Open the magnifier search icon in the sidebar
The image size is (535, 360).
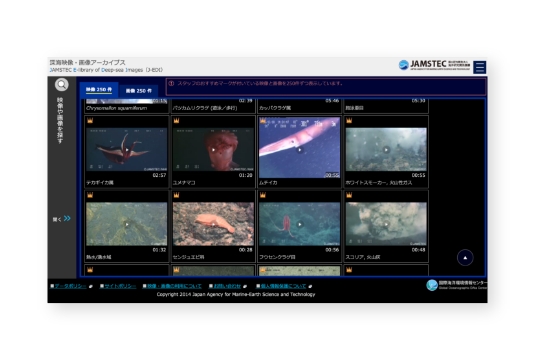pyautogui.click(x=62, y=85)
